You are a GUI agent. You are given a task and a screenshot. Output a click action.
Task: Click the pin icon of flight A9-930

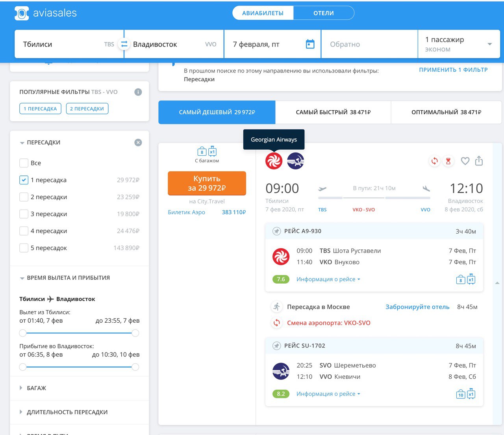click(x=277, y=231)
